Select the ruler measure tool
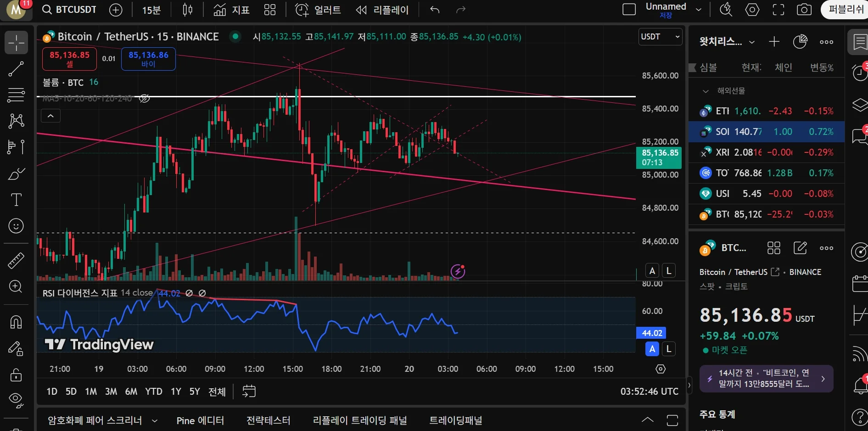This screenshot has width=868, height=431. coord(16,260)
